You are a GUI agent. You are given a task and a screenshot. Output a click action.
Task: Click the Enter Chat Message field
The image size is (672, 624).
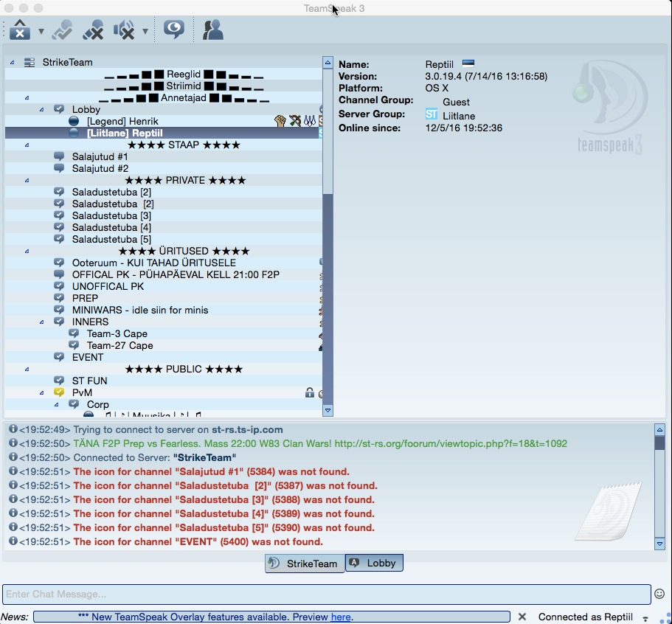point(327,594)
